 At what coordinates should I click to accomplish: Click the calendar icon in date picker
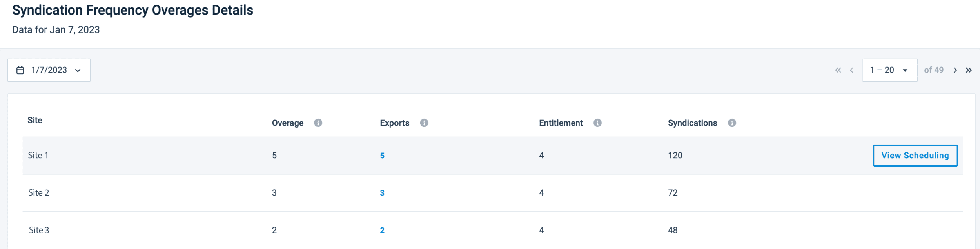20,70
